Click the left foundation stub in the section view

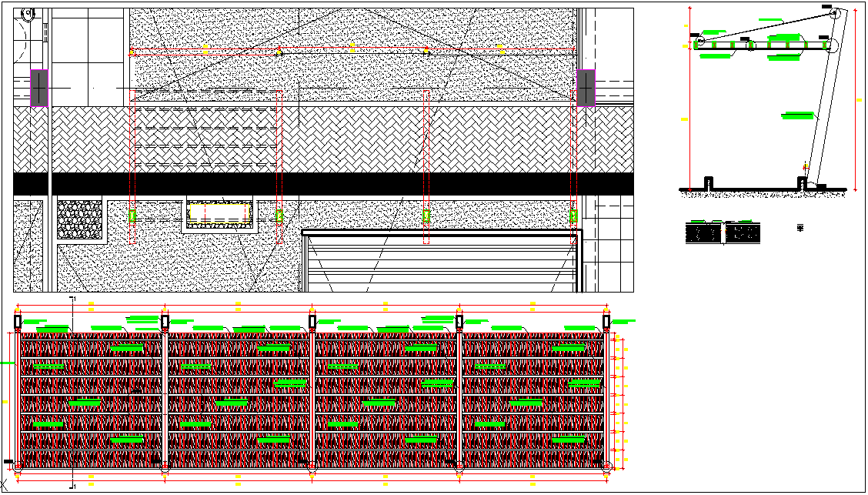click(x=707, y=182)
